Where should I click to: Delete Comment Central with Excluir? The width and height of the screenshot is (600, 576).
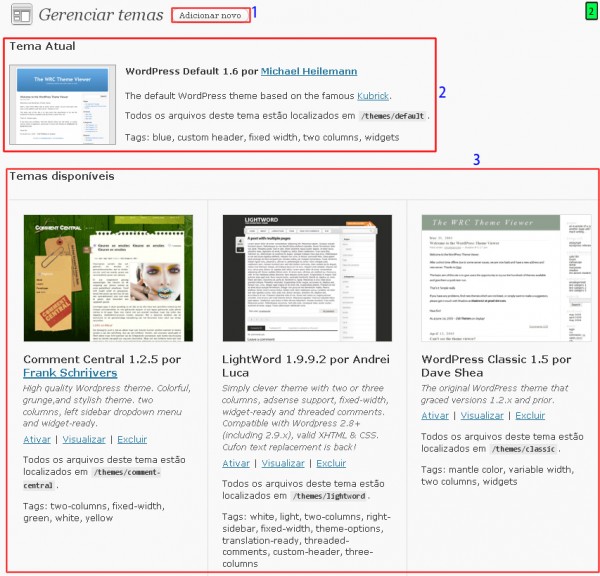point(132,439)
